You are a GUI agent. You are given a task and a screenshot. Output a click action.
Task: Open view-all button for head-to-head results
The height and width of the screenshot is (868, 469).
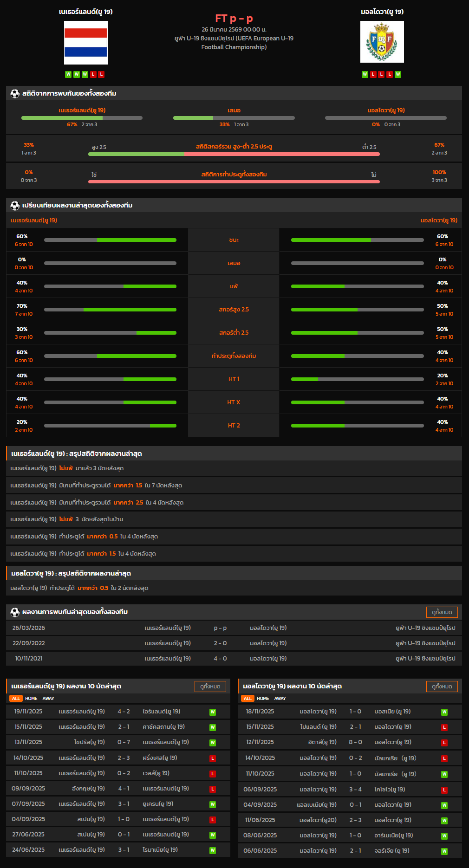pos(442,612)
